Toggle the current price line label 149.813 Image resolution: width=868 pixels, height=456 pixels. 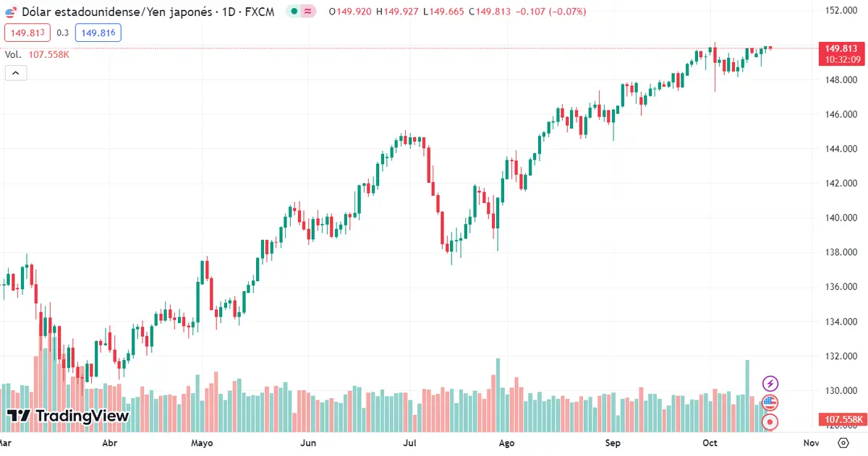pyautogui.click(x=841, y=48)
